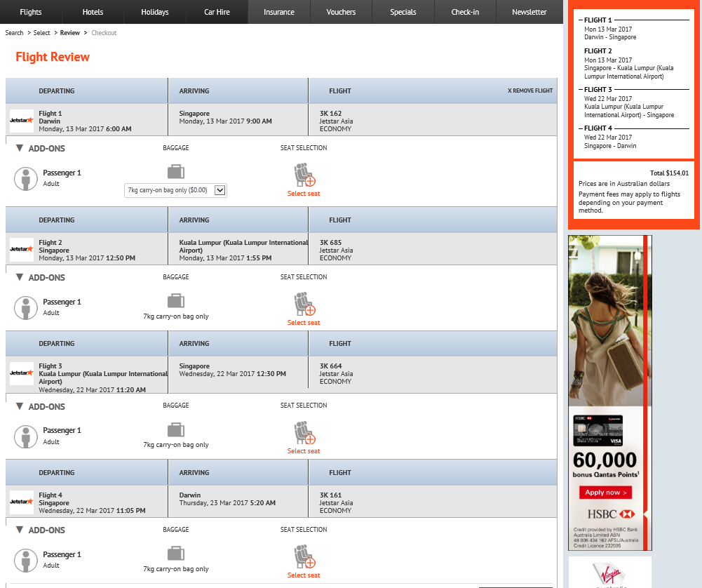Viewport: 702px width, 588px height.
Task: Click Flight 3 Passenger 1 avatar icon
Action: (x=26, y=436)
